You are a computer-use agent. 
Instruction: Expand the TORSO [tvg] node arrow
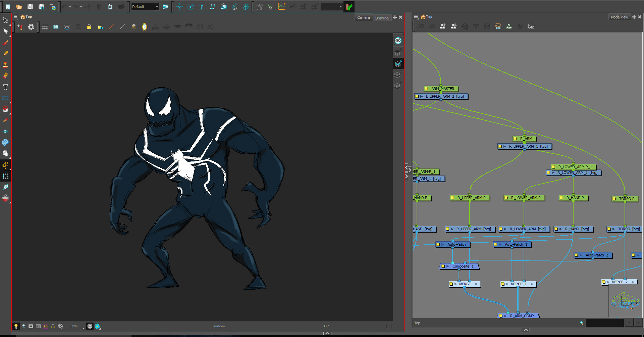[614, 229]
